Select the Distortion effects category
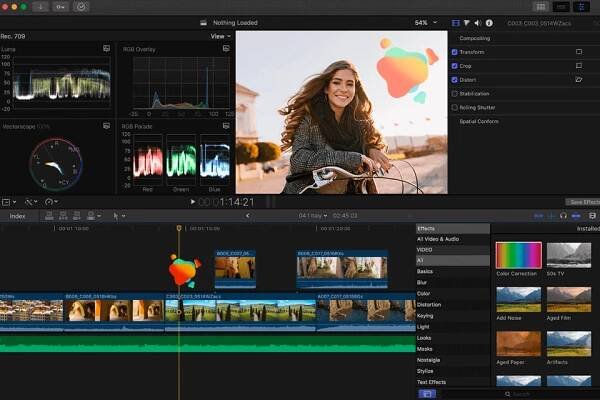The width and height of the screenshot is (600, 400). tap(453, 305)
